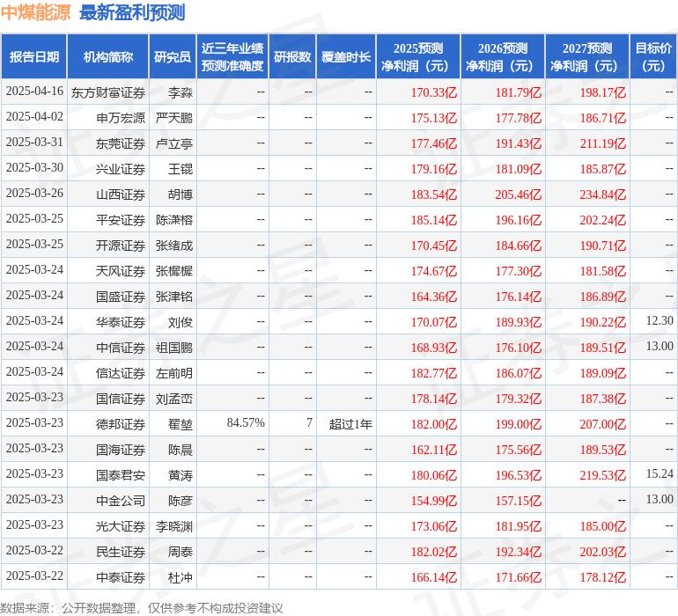Screen dimensions: 678x616
Task: Click the value 211.19亿
Action: point(603,143)
